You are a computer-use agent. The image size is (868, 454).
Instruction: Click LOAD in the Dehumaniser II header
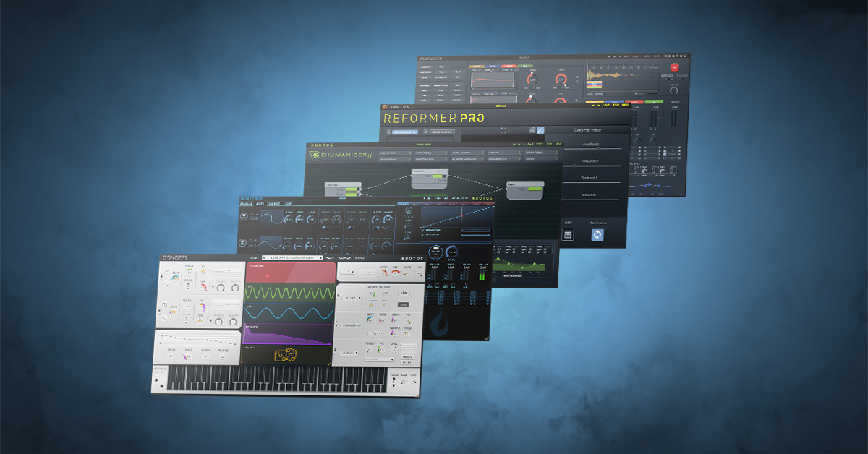click(539, 144)
